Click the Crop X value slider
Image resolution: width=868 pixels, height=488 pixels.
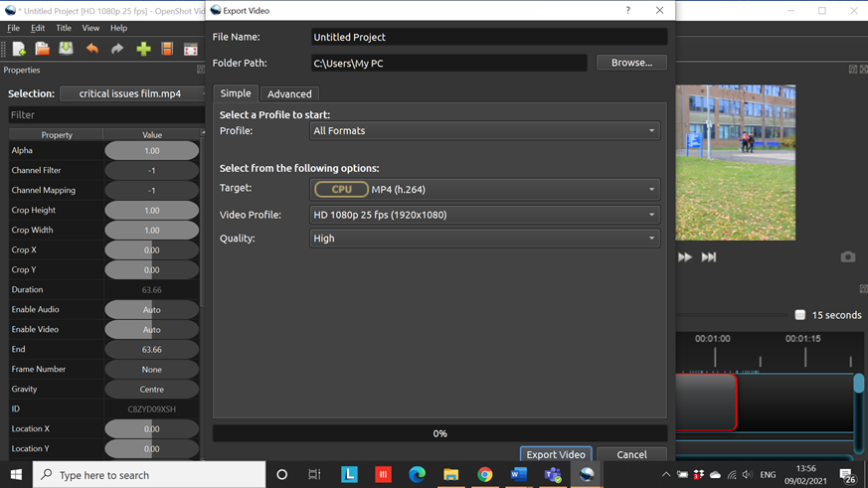coord(152,250)
